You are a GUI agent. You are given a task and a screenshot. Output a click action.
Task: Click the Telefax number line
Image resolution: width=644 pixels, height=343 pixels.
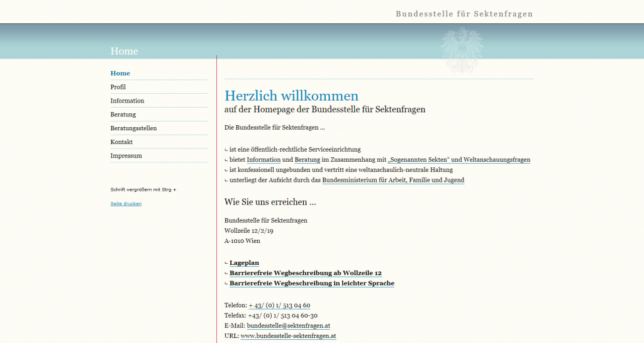pos(270,315)
